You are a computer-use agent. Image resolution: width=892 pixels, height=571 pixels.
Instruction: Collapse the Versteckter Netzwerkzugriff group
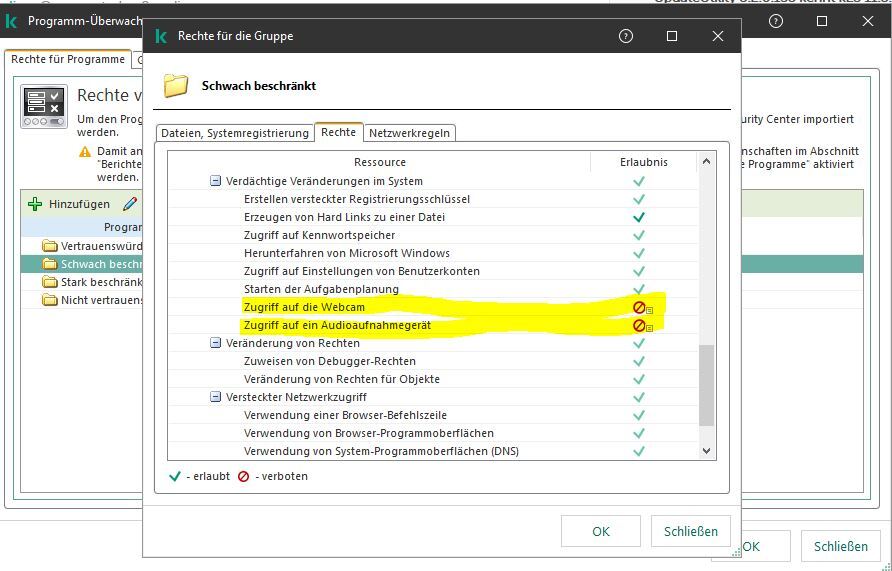[x=215, y=397]
